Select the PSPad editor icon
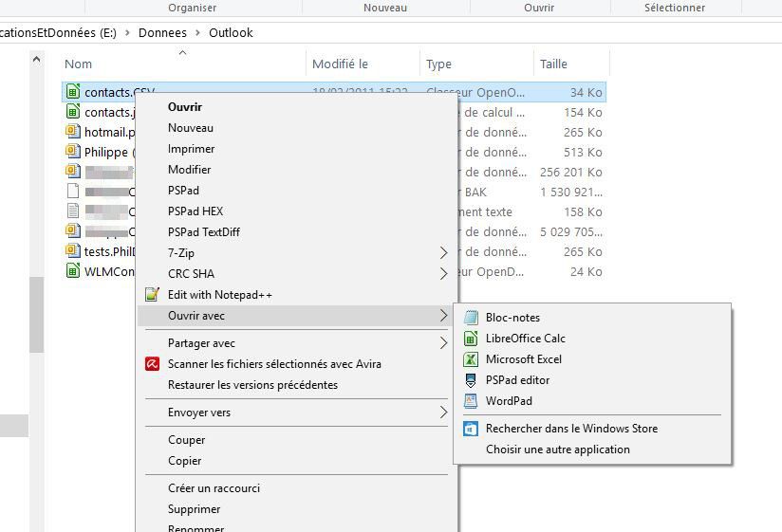 point(470,380)
